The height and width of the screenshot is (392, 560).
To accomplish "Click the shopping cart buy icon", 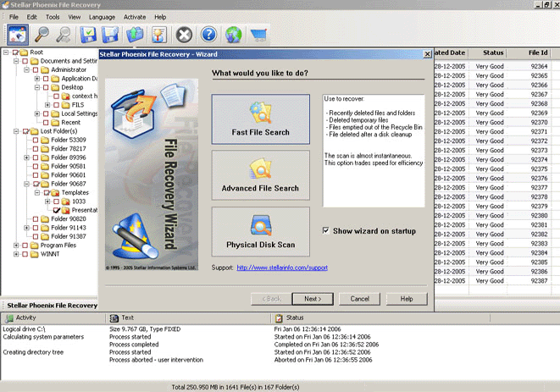I will click(x=258, y=35).
